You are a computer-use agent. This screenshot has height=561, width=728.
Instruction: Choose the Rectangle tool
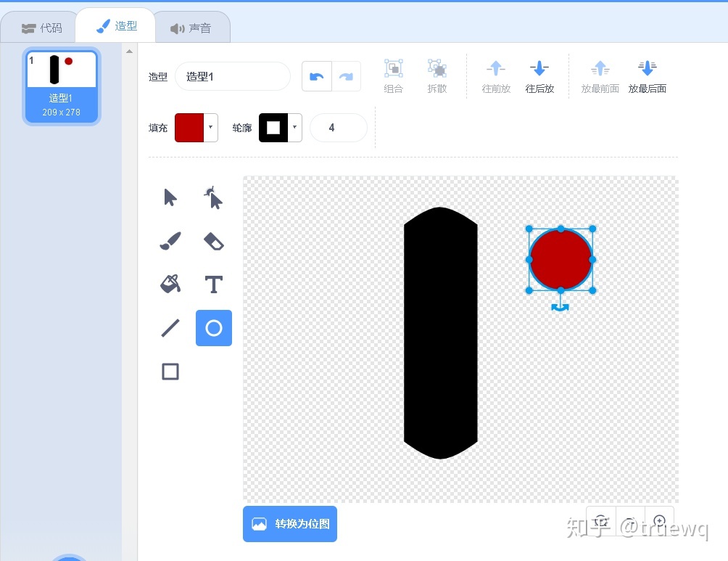(x=170, y=372)
